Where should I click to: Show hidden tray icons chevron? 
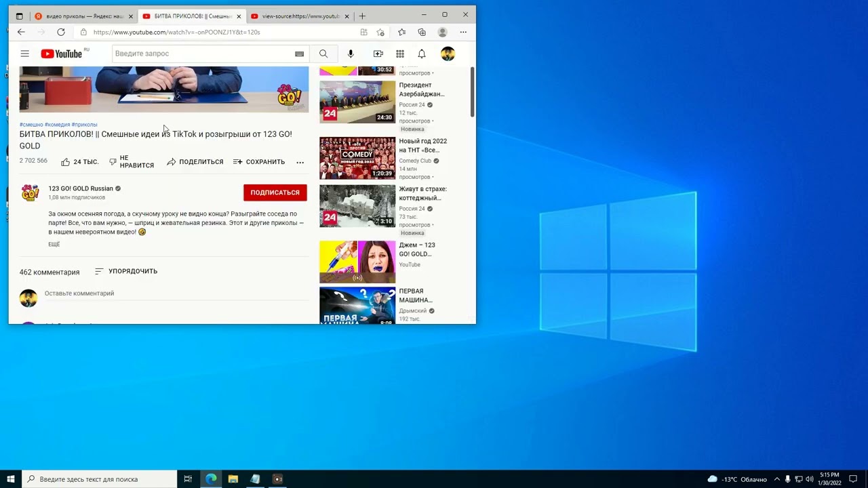pyautogui.click(x=777, y=479)
